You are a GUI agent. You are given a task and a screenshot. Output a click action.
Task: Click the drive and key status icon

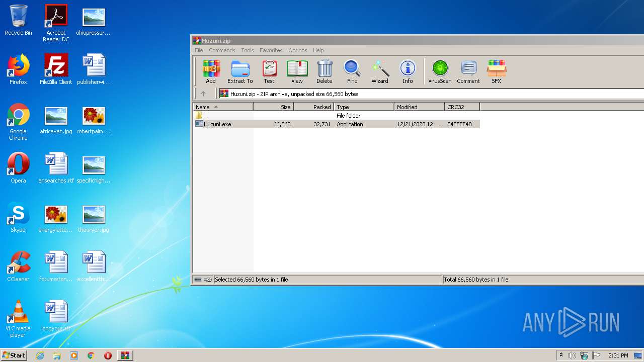203,280
